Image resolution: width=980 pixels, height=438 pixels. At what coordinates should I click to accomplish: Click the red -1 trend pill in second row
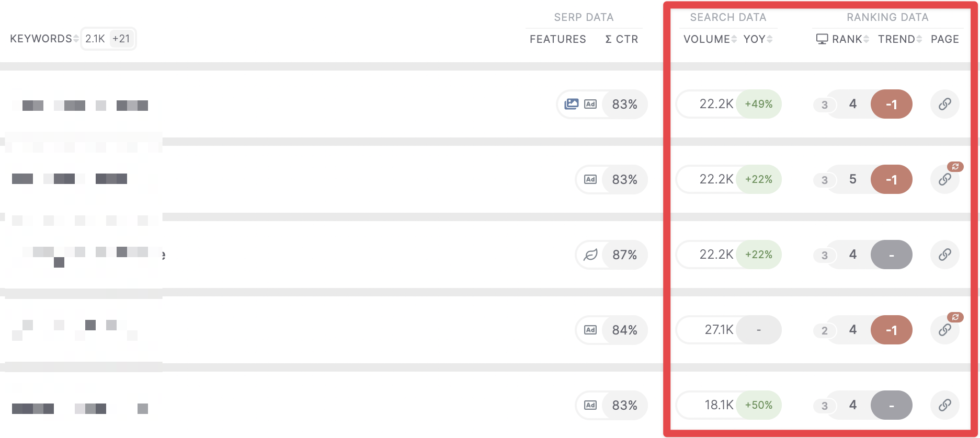[x=892, y=179]
